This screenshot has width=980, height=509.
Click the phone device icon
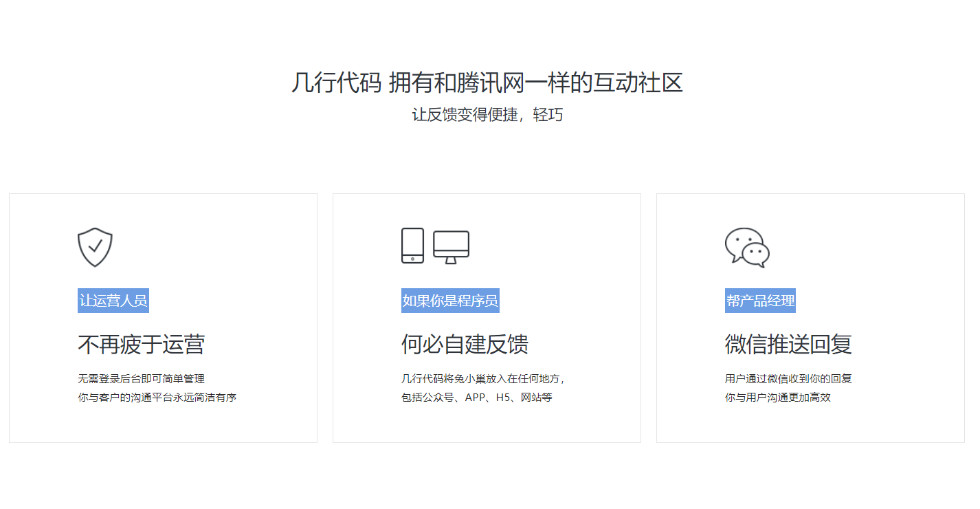point(412,246)
